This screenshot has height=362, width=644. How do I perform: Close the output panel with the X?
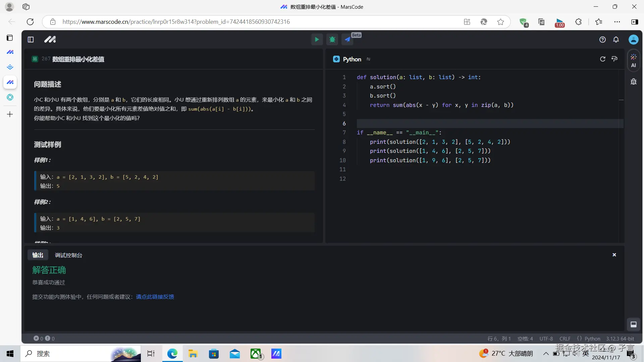point(614,255)
